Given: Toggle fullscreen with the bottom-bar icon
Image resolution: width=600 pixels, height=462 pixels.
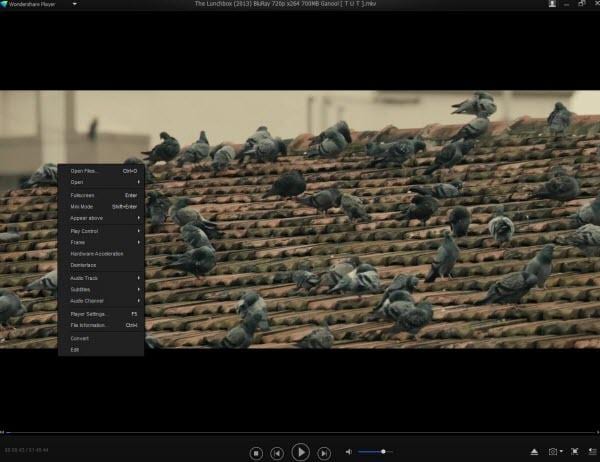Looking at the screenshot, I should [x=574, y=452].
